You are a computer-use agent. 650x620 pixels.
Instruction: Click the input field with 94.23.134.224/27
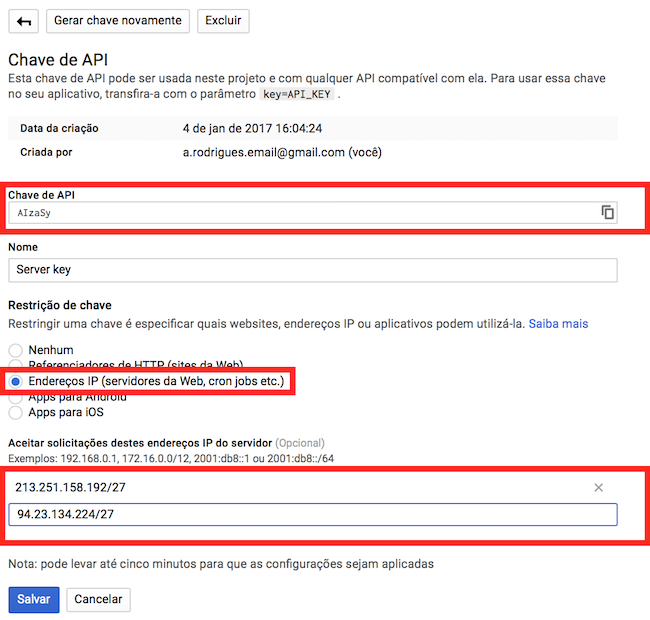(312, 514)
